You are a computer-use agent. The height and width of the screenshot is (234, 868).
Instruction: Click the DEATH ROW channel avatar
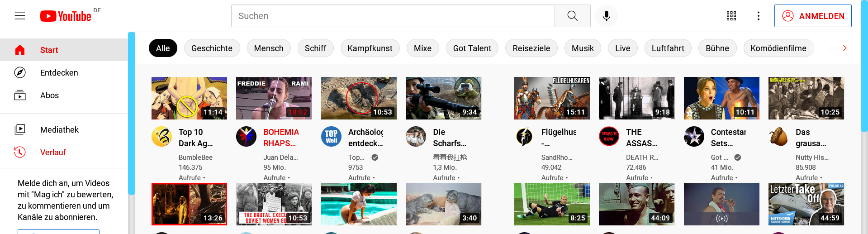609,137
